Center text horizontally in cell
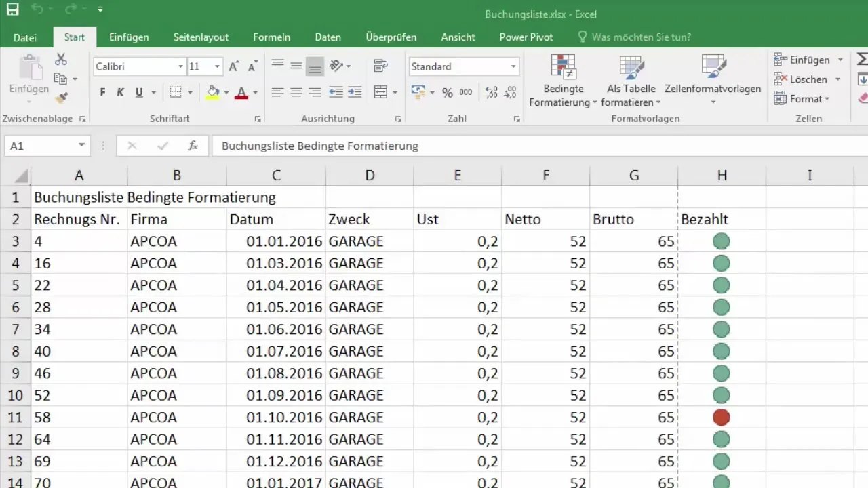The height and width of the screenshot is (488, 868). (x=296, y=92)
